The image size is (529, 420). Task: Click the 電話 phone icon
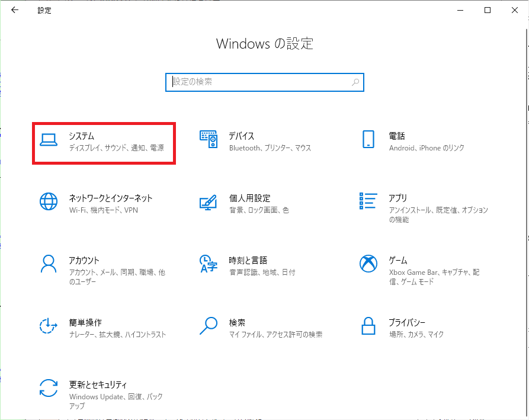click(x=368, y=139)
